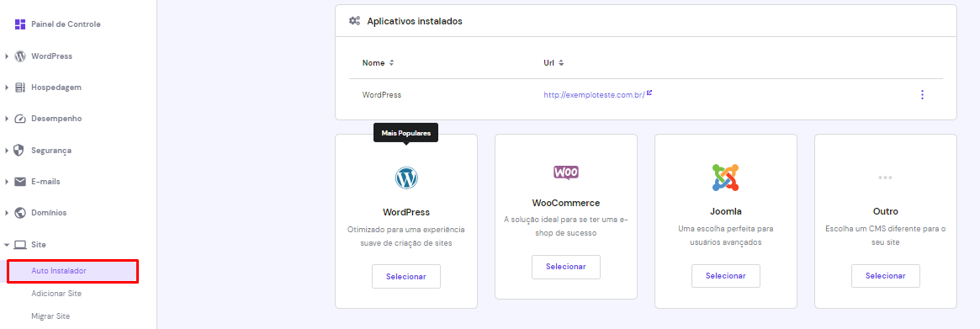The height and width of the screenshot is (329, 980).
Task: Click the Site laptop icon
Action: pyautogui.click(x=20, y=245)
